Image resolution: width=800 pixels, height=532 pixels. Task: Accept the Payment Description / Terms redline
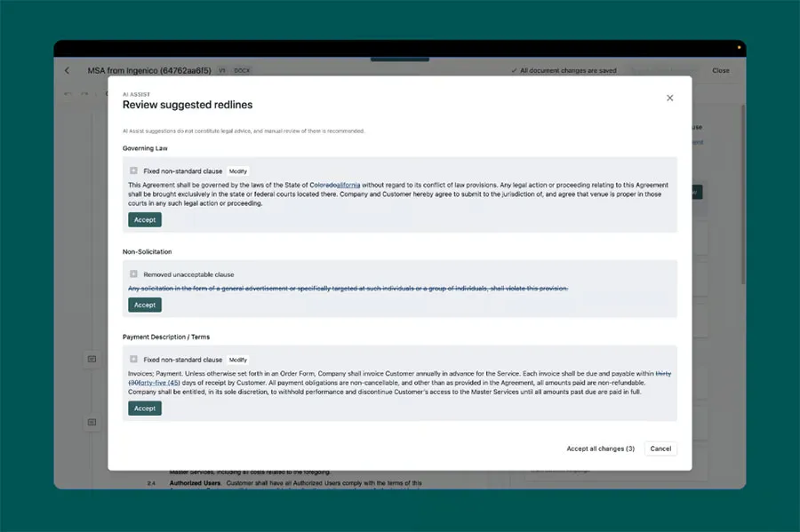145,409
